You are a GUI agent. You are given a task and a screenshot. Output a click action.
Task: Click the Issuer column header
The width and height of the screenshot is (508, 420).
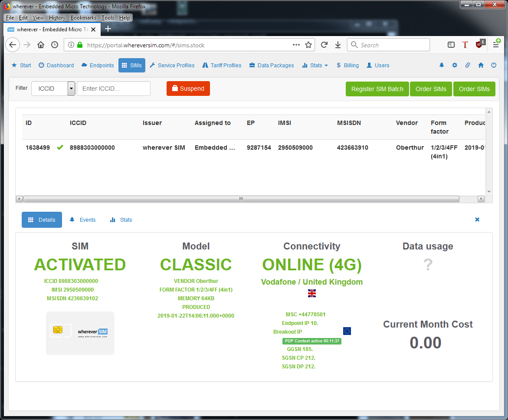coord(152,123)
